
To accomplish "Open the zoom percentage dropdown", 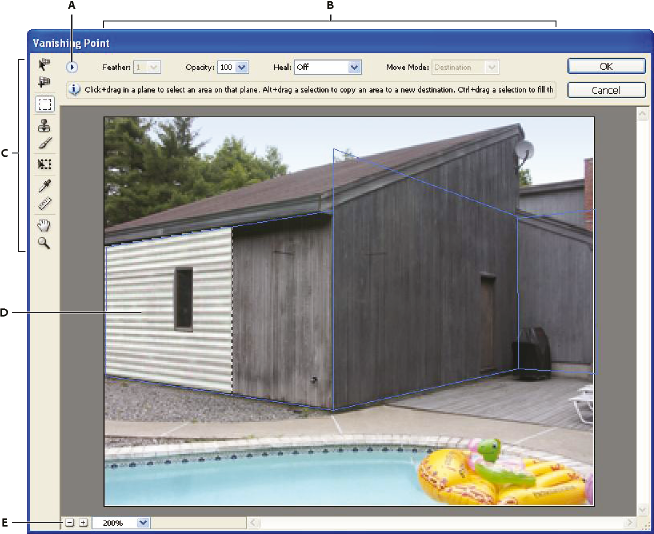I will coord(143,522).
